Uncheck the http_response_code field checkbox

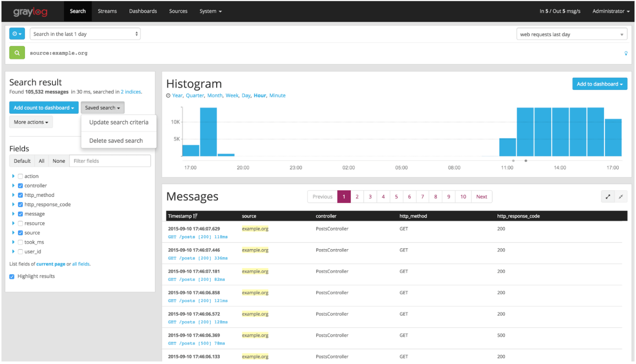tap(20, 205)
